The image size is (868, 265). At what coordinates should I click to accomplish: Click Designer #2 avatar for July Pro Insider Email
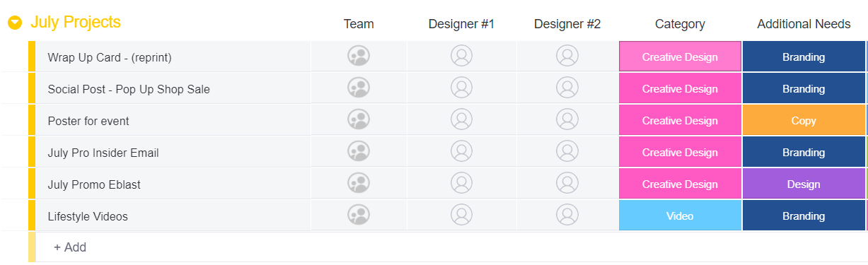567,151
